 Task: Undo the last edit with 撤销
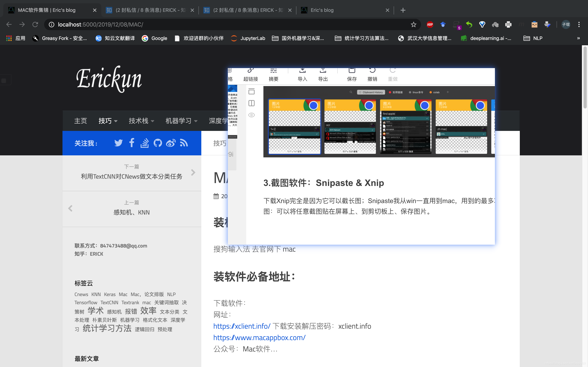(372, 74)
